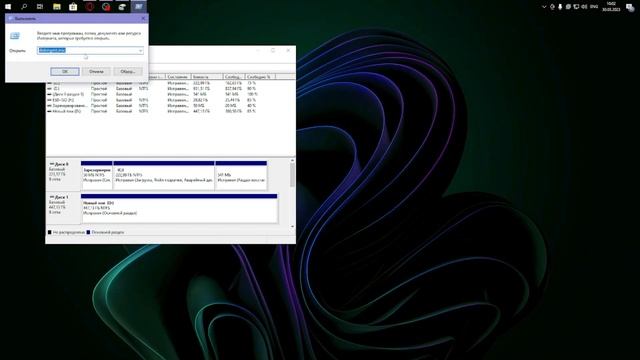Show hidden tray icons chevron
Image resolution: width=640 pixels, height=360 pixels.
544,7
